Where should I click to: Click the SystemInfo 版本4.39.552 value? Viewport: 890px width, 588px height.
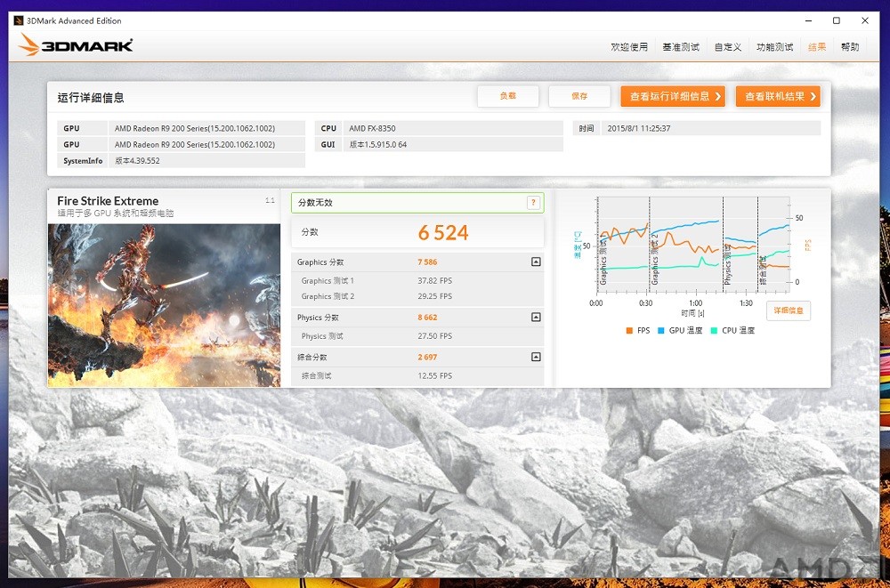(137, 161)
